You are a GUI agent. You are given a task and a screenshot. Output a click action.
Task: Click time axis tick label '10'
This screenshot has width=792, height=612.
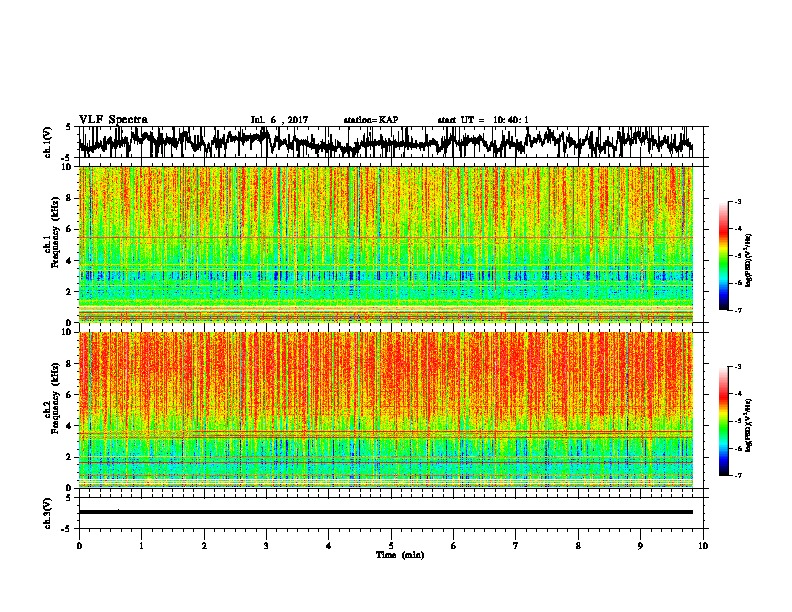click(x=703, y=546)
